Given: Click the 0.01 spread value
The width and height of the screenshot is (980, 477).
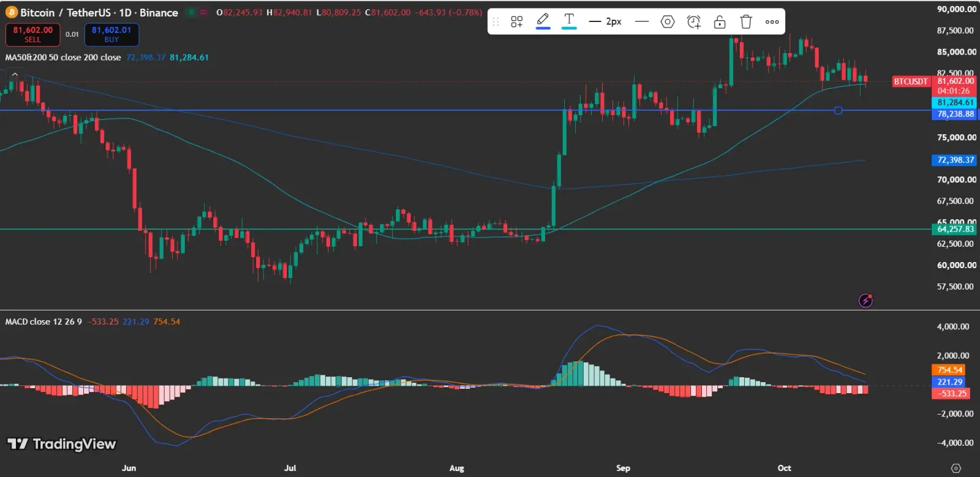Looking at the screenshot, I should pos(72,34).
